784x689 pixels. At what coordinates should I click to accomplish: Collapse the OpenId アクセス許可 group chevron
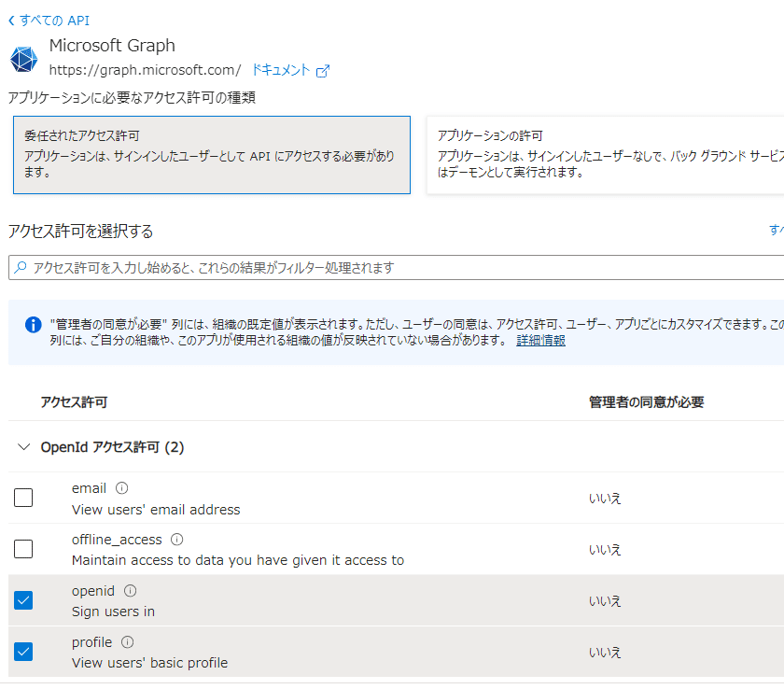click(x=23, y=446)
